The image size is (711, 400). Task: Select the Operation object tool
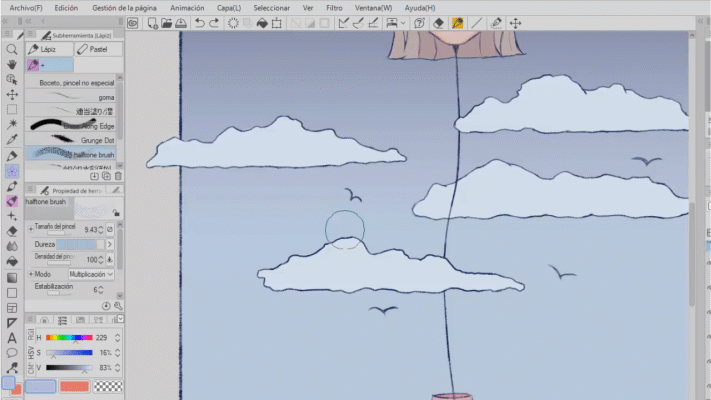pos(12,79)
